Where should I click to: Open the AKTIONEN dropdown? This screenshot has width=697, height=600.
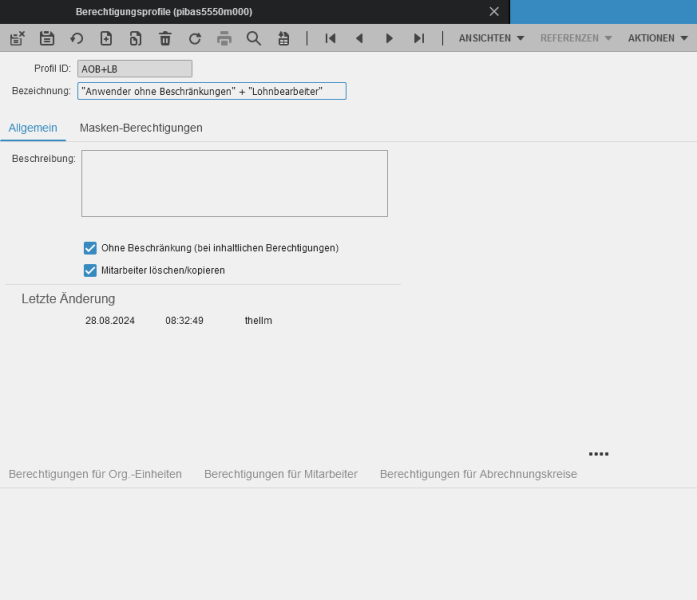[x=657, y=38]
